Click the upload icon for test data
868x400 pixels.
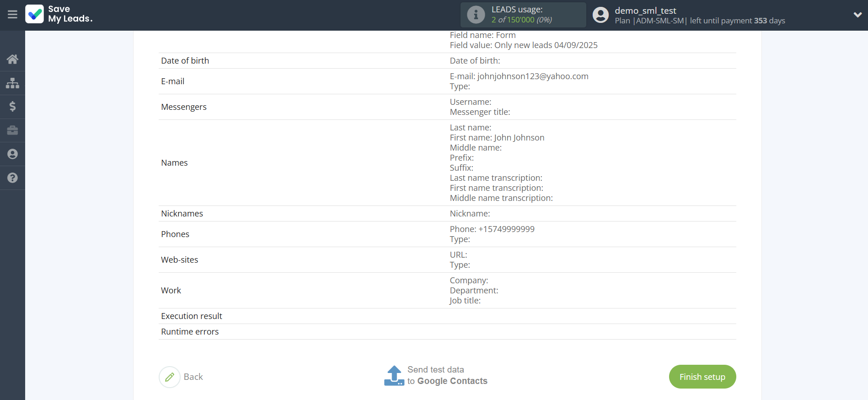[394, 376]
